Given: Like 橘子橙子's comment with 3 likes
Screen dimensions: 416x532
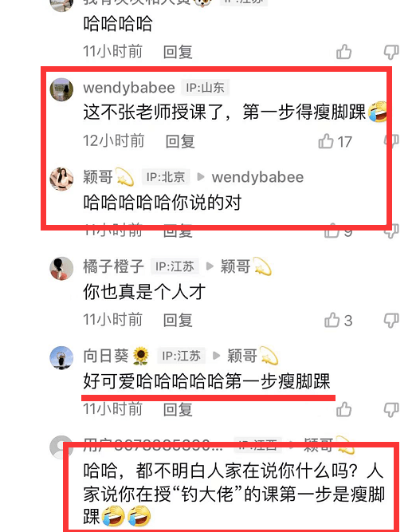Looking at the screenshot, I should pyautogui.click(x=332, y=320).
